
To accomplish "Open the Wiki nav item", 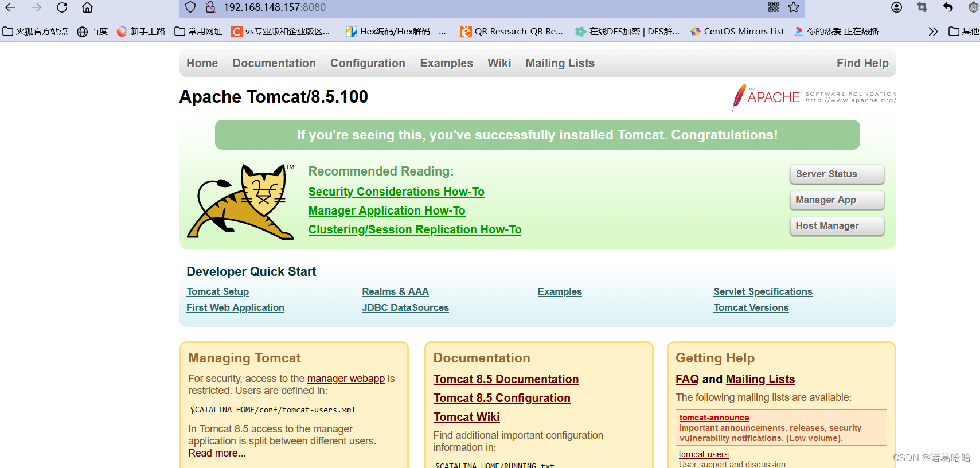I will (x=499, y=63).
